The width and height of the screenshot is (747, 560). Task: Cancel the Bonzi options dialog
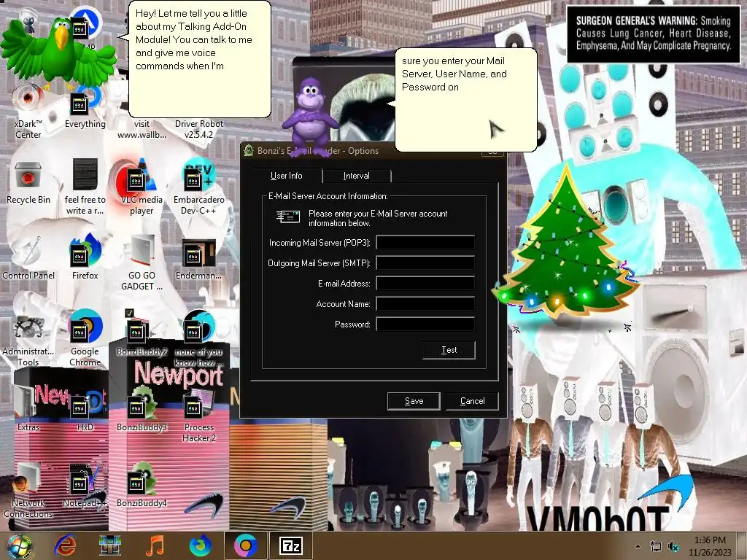click(x=472, y=401)
